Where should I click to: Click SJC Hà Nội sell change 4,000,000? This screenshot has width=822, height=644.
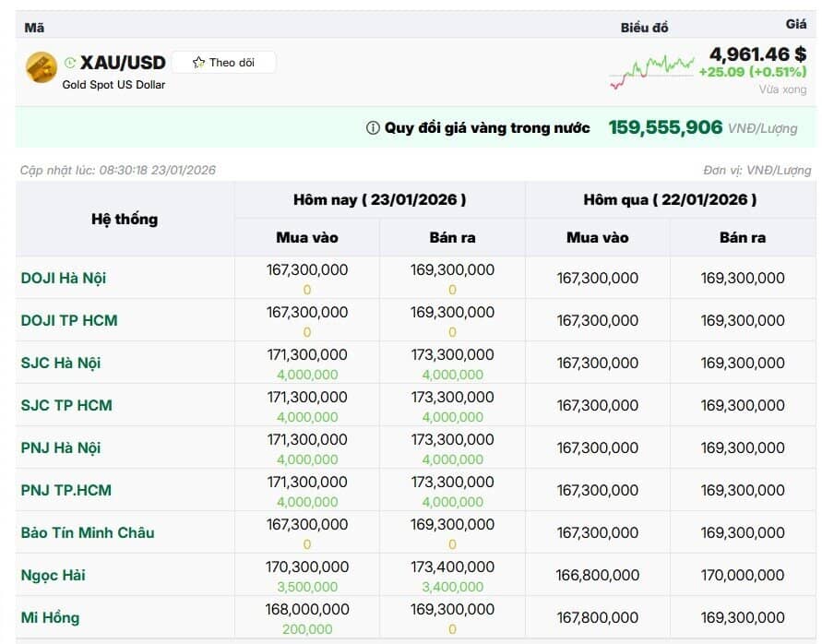[452, 375]
